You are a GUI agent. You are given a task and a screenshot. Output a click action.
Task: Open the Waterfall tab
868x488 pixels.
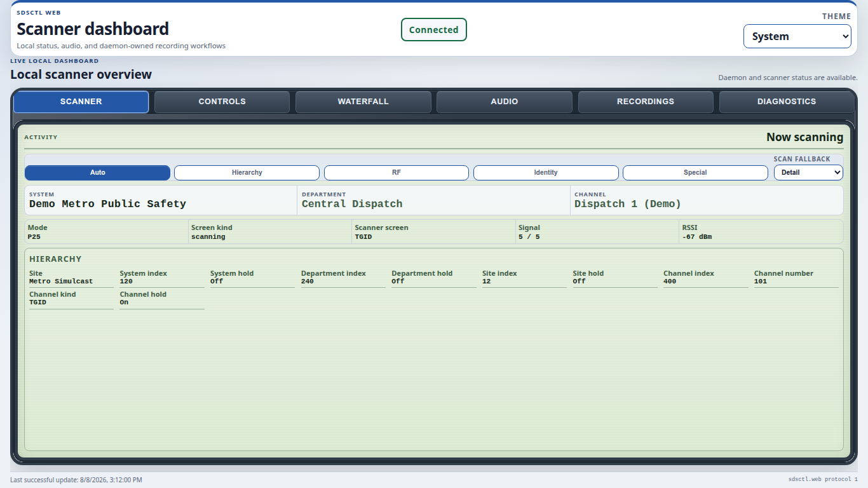click(363, 102)
